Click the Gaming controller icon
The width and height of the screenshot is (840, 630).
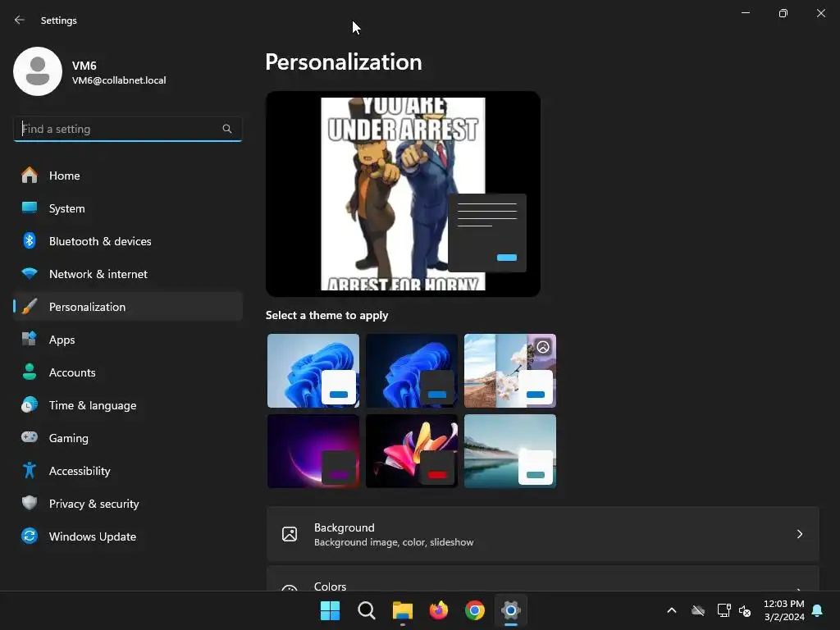click(30, 437)
